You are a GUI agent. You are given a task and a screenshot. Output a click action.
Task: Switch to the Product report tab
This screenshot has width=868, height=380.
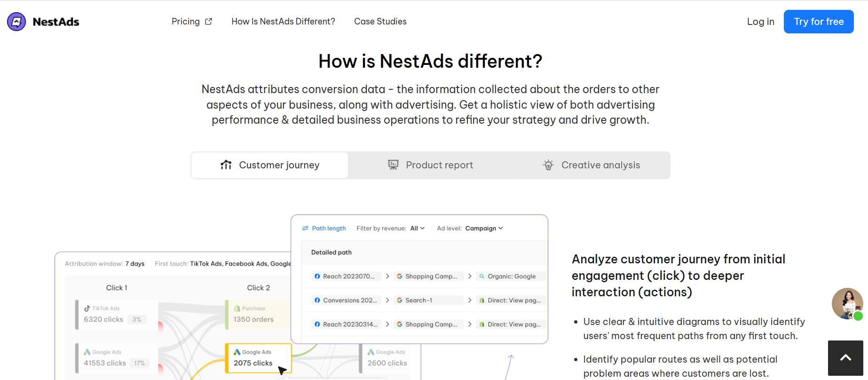click(430, 165)
